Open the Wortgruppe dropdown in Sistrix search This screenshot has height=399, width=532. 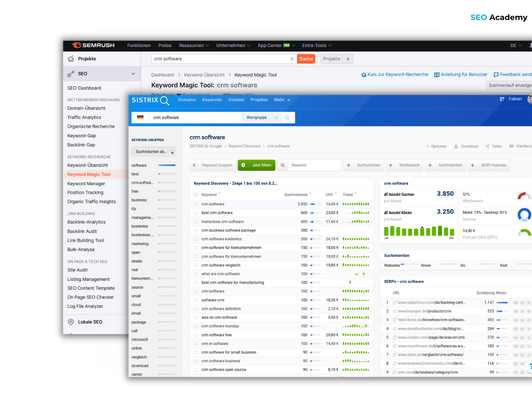click(x=262, y=117)
